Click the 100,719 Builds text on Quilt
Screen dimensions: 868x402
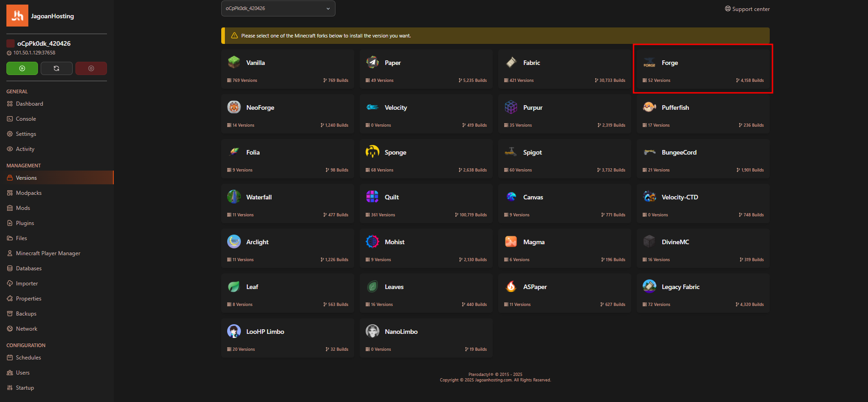473,215
